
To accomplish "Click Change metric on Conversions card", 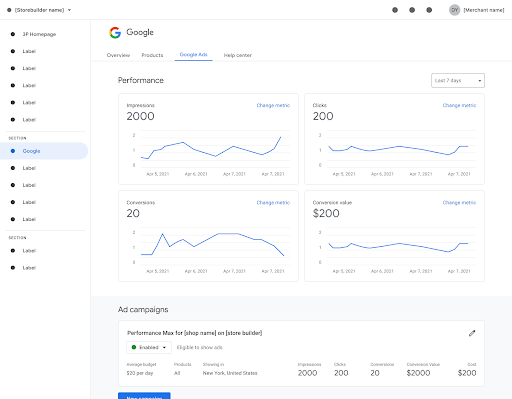I will tap(273, 203).
